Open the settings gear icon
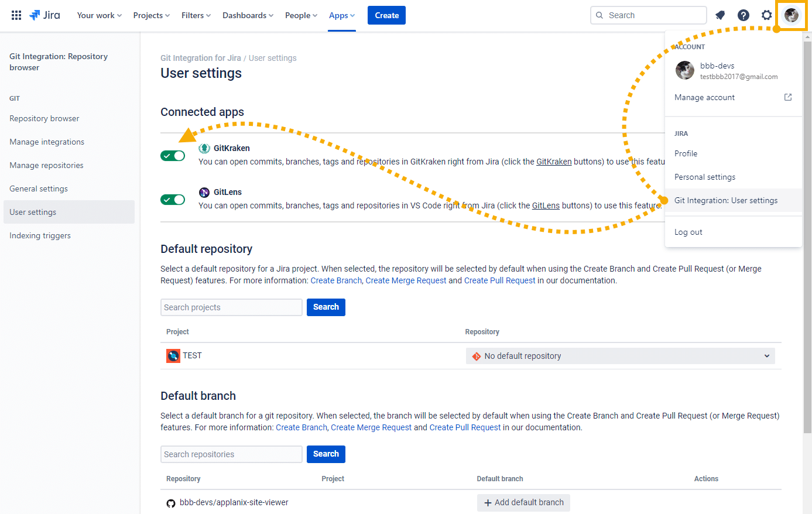The width and height of the screenshot is (812, 514). 767,15
